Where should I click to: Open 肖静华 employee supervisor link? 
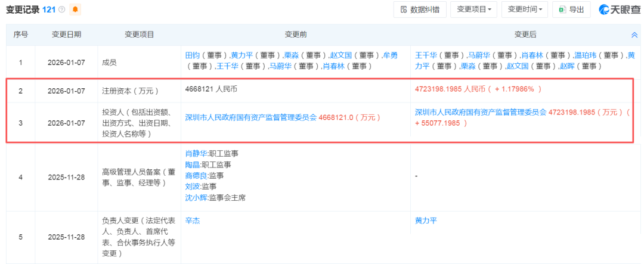click(x=196, y=154)
